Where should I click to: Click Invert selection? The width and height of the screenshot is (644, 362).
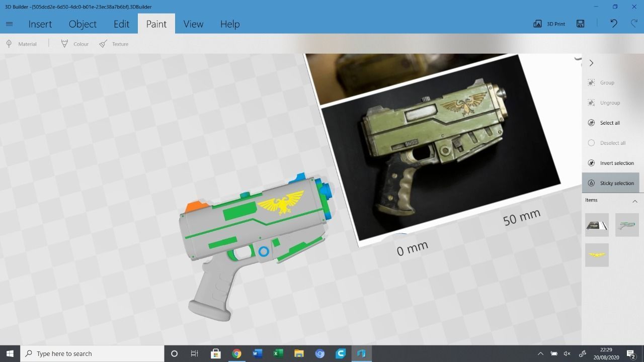(611, 163)
